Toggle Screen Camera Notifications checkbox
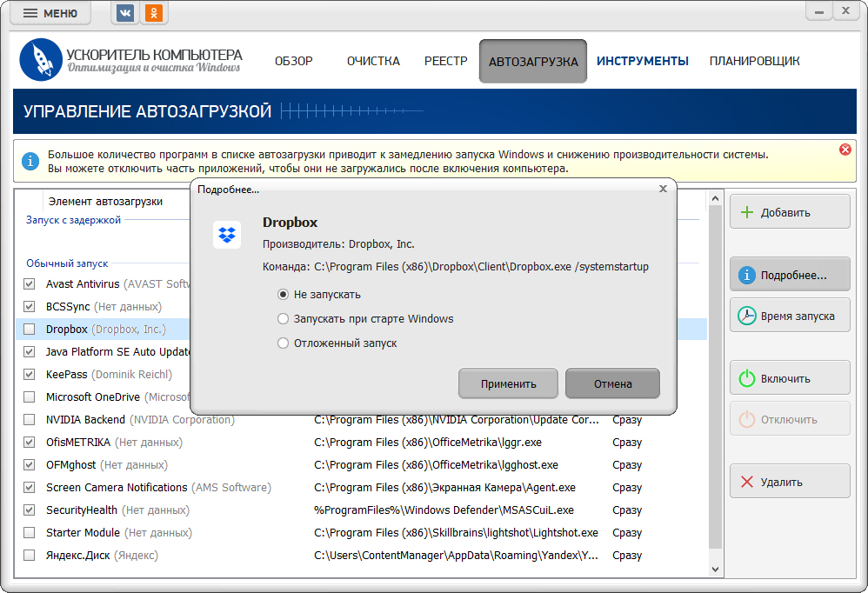The height and width of the screenshot is (593, 868). [30, 487]
